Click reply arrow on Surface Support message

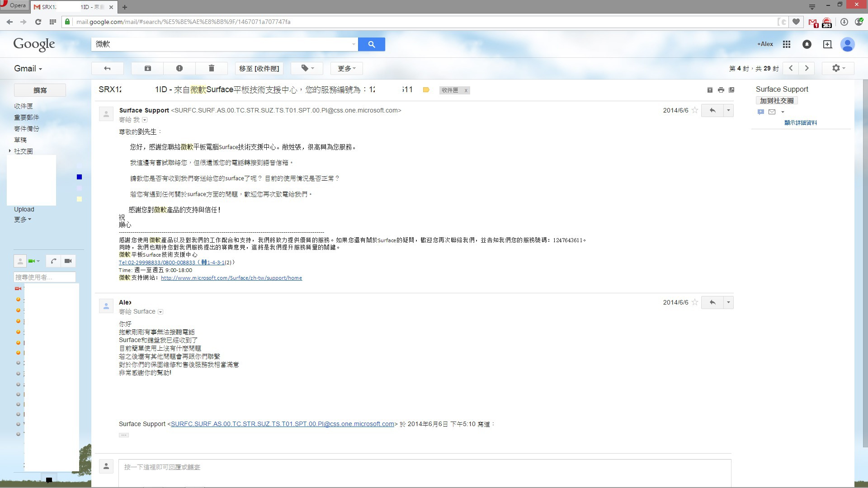(712, 110)
